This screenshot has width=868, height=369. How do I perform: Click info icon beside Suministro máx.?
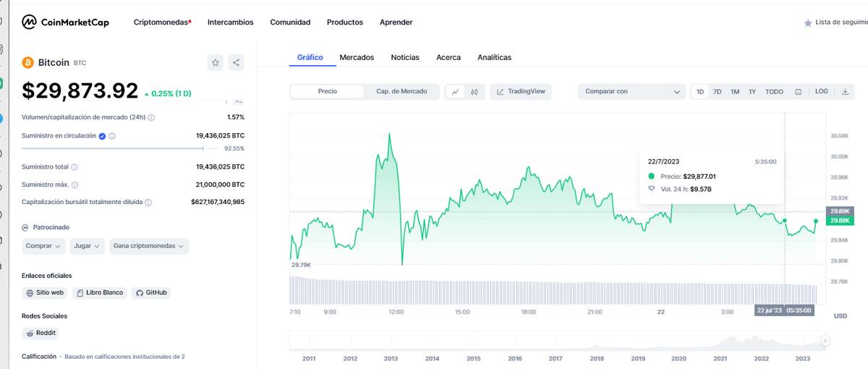(x=75, y=185)
